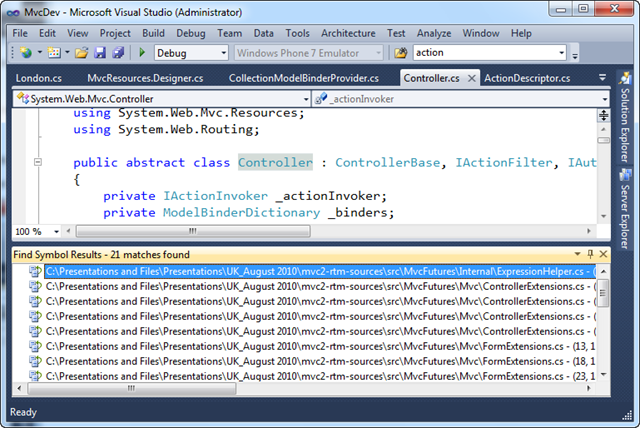Click ControllerBase in class declaration
Screen dimensions: 640x428
click(x=388, y=162)
